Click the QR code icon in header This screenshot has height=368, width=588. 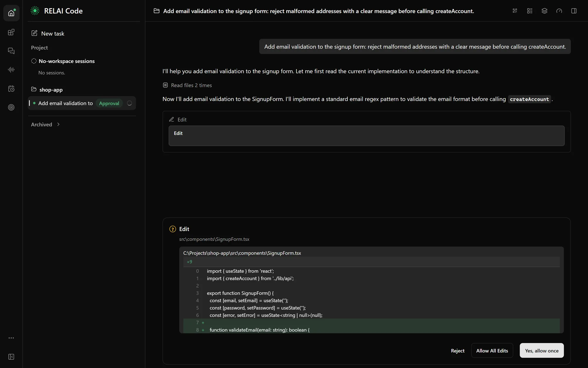(515, 11)
